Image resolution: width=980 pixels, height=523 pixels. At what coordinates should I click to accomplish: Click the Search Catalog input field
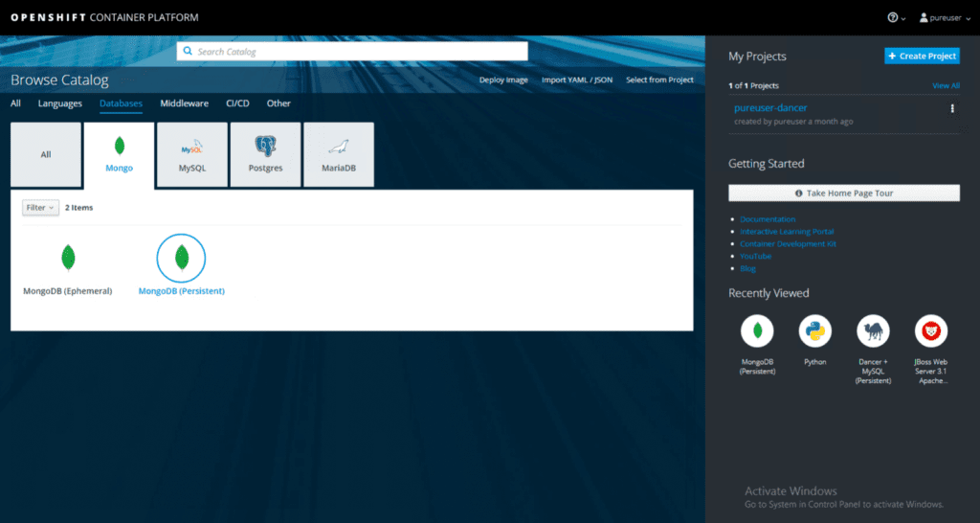pyautogui.click(x=352, y=52)
